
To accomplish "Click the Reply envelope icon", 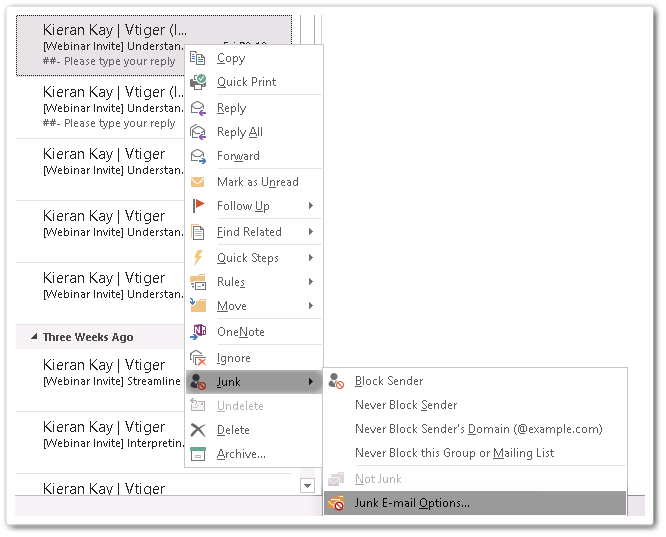I will [198, 108].
